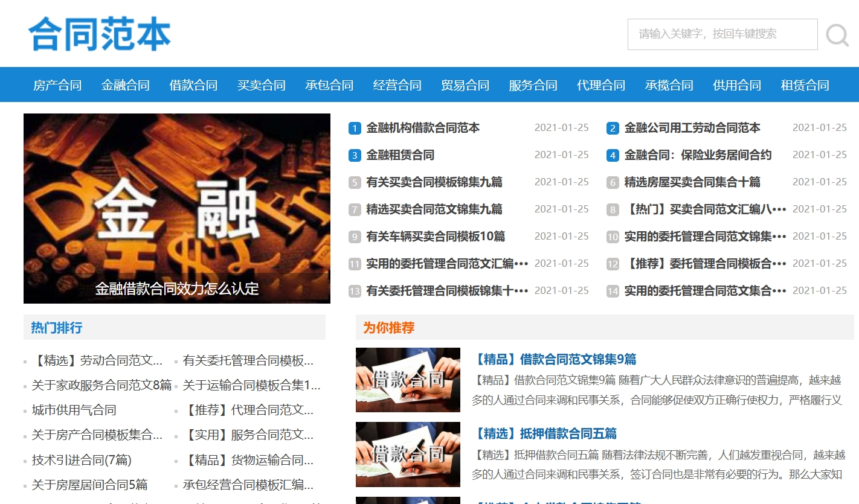859x504 pixels.
Task: Open the 买卖合同 menu
Action: (x=262, y=85)
